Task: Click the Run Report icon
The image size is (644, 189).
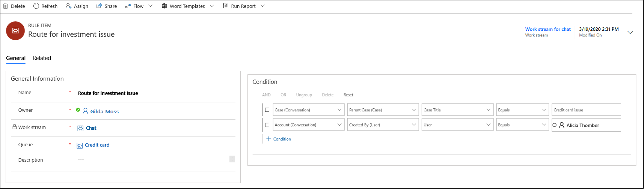Action: pos(226,6)
